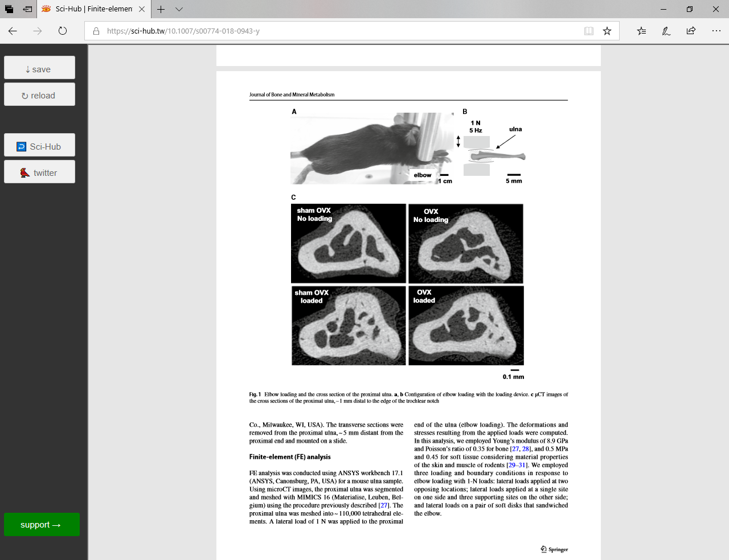Click the ulna loading diagram panel B
The width and height of the screenshot is (729, 560).
pyautogui.click(x=494, y=151)
